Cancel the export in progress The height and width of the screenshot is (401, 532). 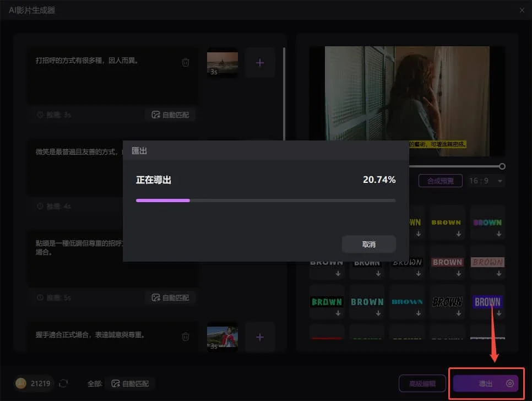[x=369, y=244]
